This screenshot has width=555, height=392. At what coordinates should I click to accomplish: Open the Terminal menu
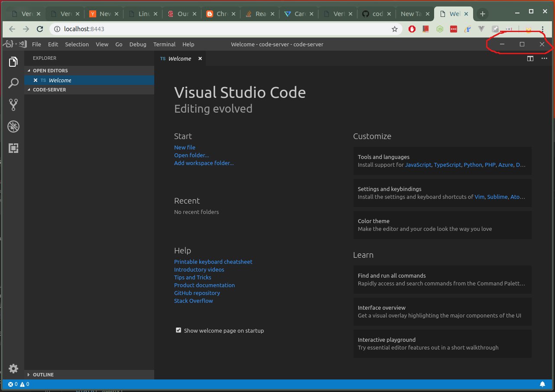164,44
